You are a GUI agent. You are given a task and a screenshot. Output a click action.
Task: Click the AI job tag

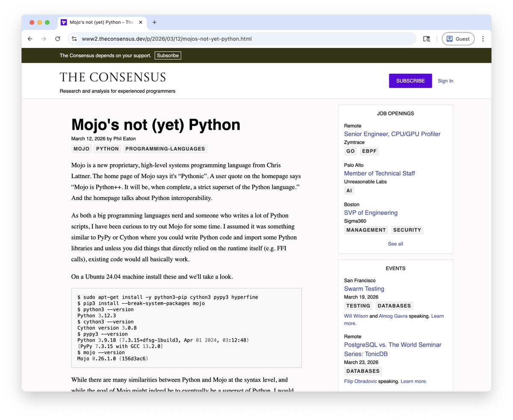coord(349,191)
